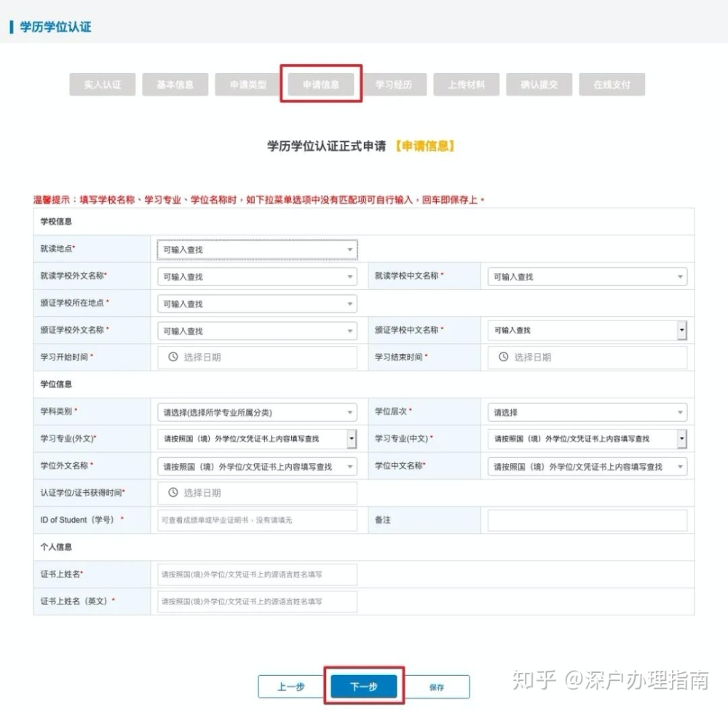
Task: Focus the 证书上姓名 input field
Action: [x=257, y=575]
